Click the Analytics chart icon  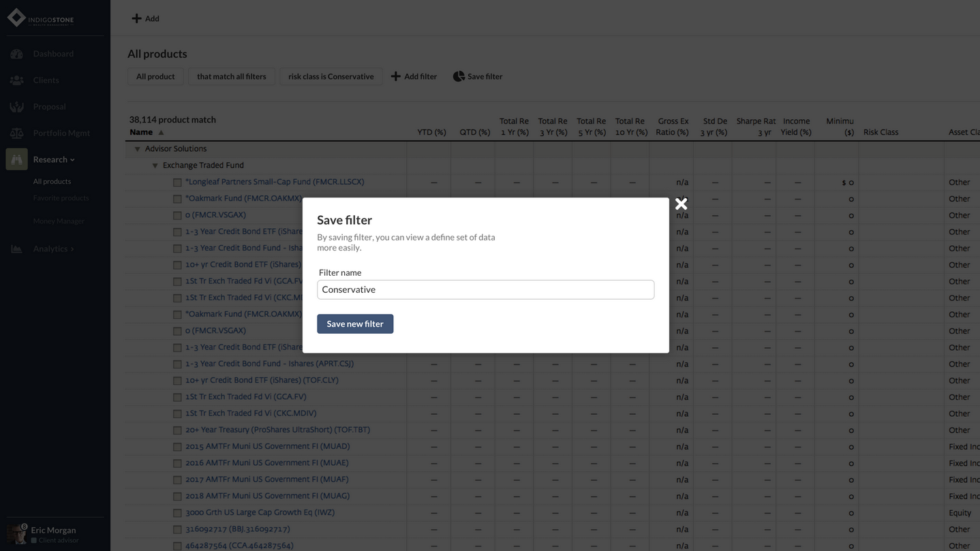click(x=16, y=249)
